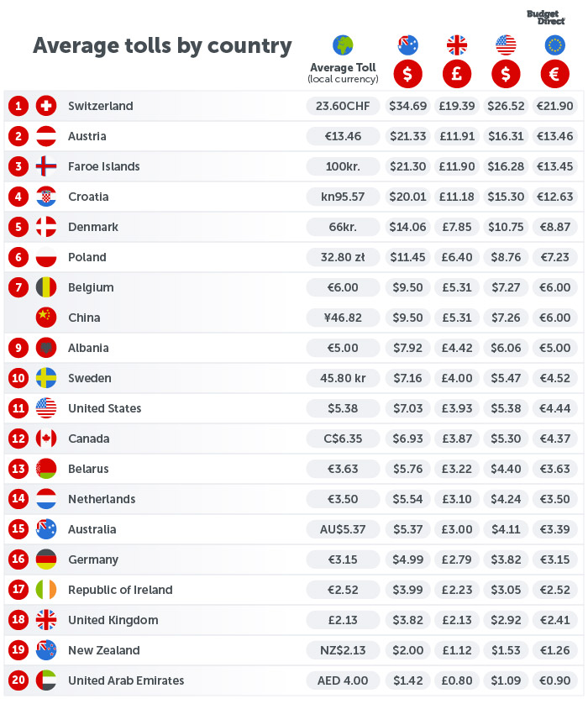Image resolution: width=588 pixels, height=704 pixels.
Task: Click the US flag above dollar column
Action: tap(505, 45)
